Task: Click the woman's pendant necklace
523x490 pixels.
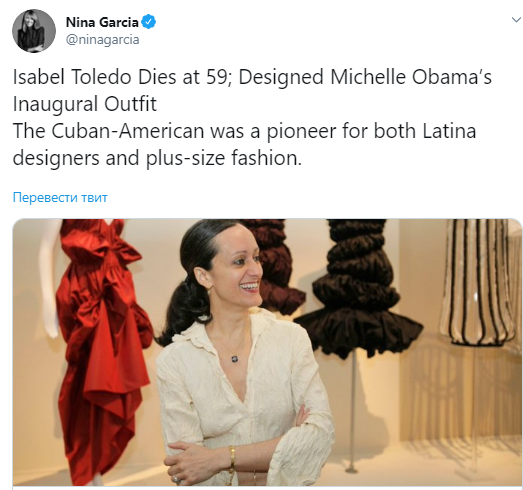Action: 235,359
